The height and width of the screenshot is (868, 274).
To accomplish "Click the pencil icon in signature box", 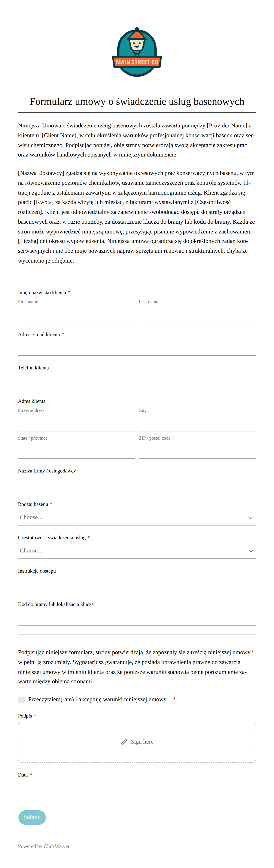I will [x=124, y=742].
